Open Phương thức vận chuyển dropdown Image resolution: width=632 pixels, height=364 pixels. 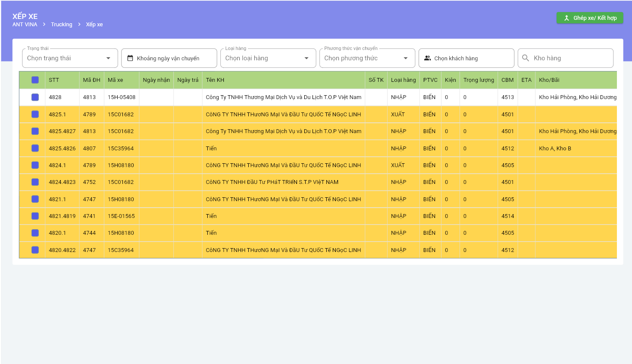coord(367,58)
